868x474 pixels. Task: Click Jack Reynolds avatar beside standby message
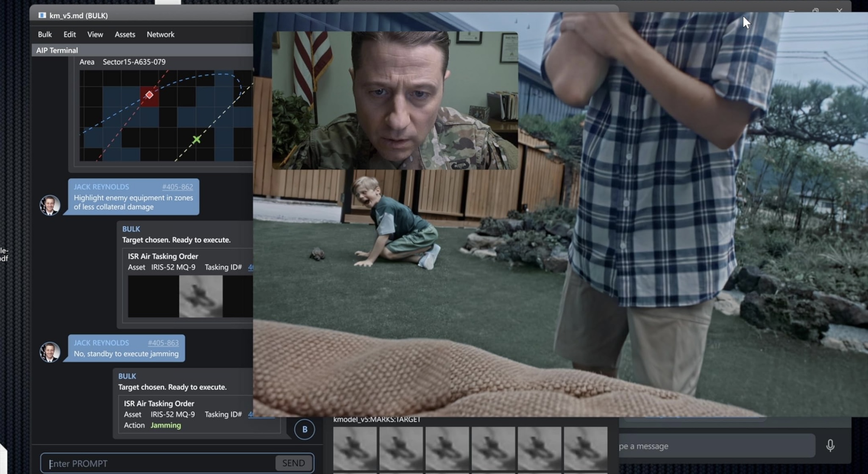pyautogui.click(x=50, y=352)
